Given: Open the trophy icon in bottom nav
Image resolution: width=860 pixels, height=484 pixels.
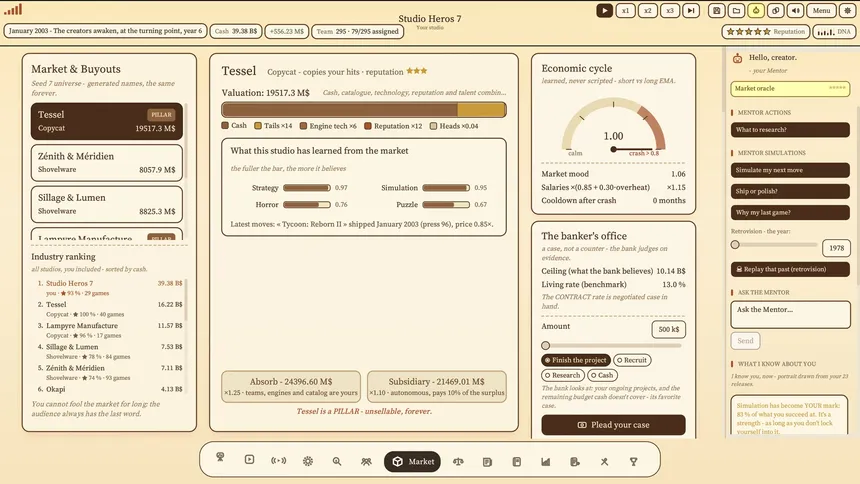Looking at the screenshot, I should pos(633,462).
